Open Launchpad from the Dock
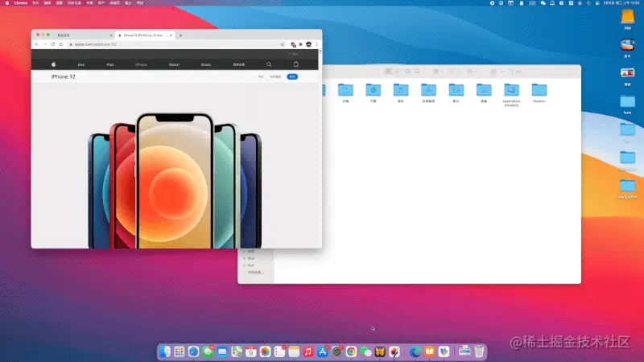Image resolution: width=644 pixels, height=362 pixels. pos(179,352)
